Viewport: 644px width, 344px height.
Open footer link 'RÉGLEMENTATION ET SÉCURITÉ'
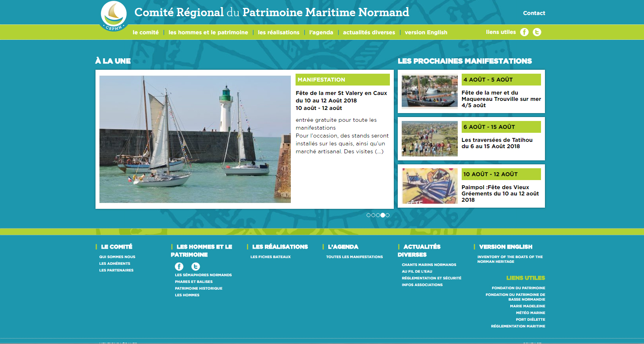(x=431, y=278)
